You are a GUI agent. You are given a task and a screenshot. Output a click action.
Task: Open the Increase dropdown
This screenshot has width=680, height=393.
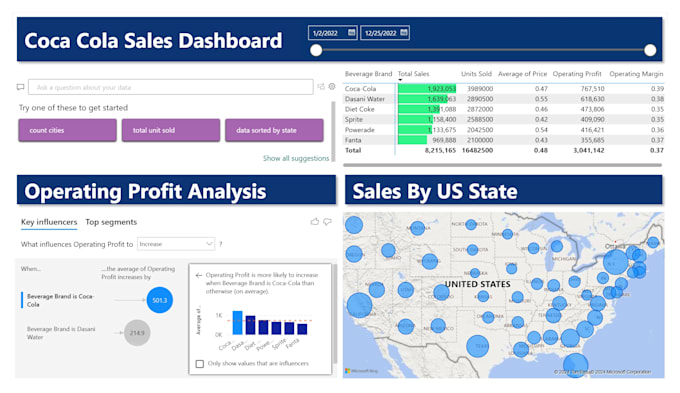[176, 244]
